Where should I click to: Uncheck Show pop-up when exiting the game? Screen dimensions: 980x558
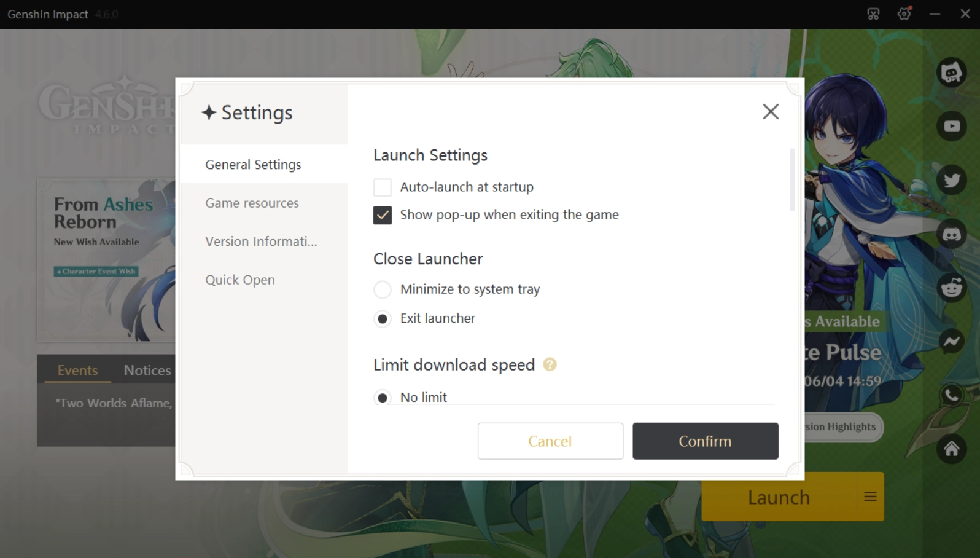pos(383,215)
